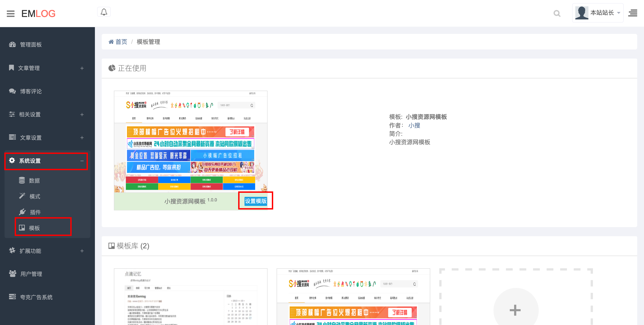Open the 本站站长 user dropdown
The image size is (644, 325).
(x=598, y=13)
